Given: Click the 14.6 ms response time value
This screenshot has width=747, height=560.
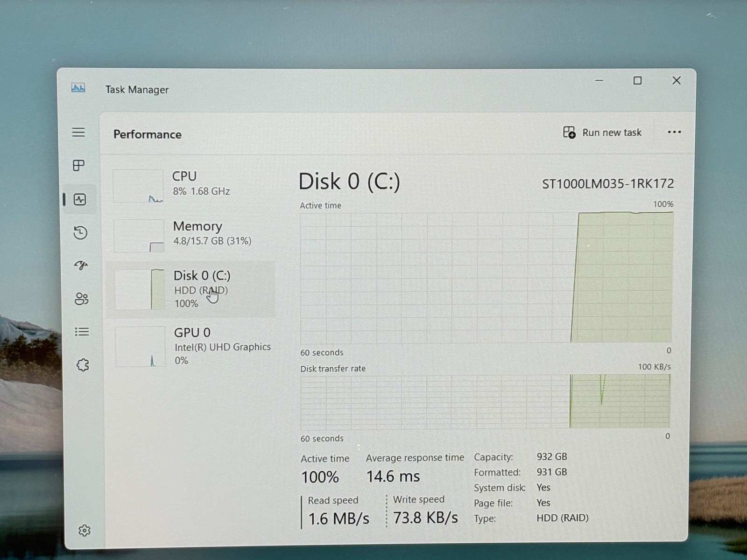Looking at the screenshot, I should click(393, 476).
